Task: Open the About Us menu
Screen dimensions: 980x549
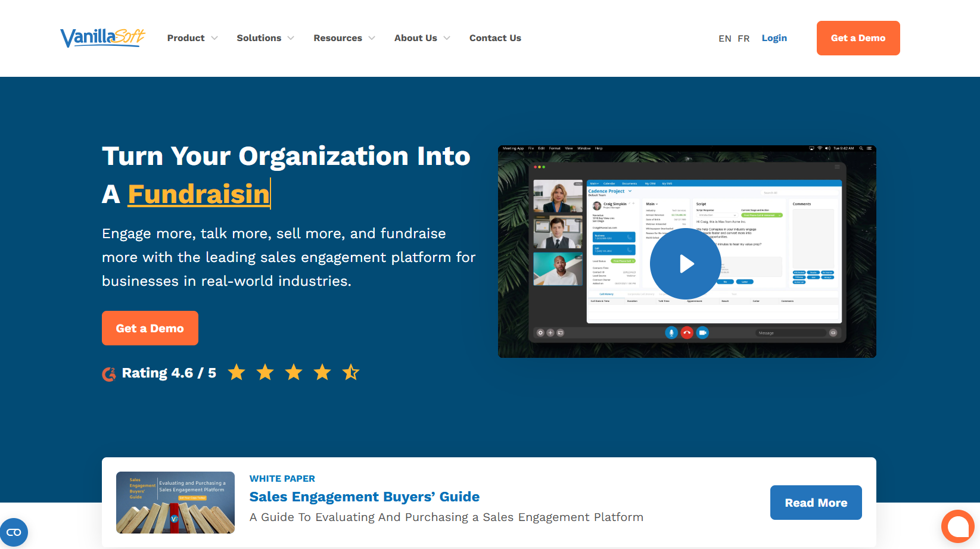Action: point(416,38)
